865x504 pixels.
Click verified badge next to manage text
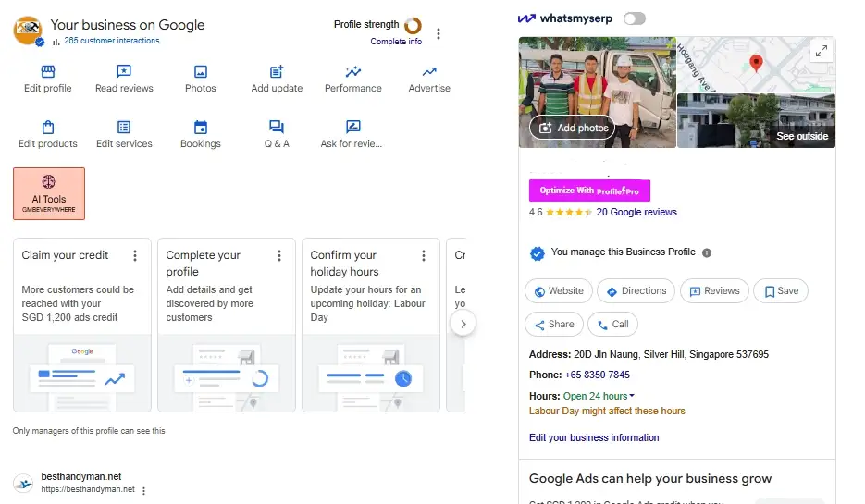(538, 253)
